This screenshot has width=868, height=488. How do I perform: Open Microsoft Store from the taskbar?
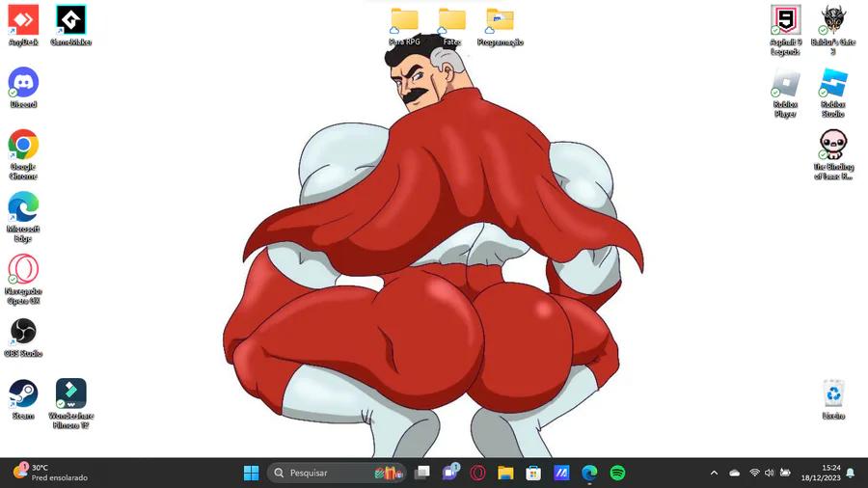[533, 474]
